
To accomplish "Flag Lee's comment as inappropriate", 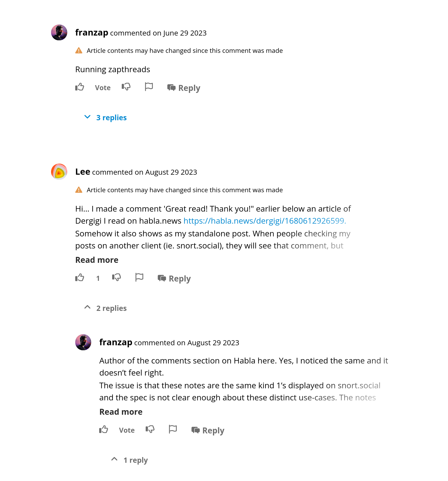I will coord(139,277).
